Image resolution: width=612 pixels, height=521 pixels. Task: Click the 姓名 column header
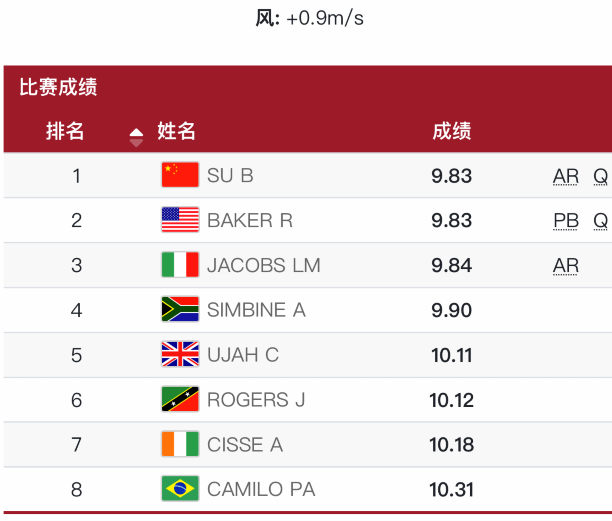176,131
